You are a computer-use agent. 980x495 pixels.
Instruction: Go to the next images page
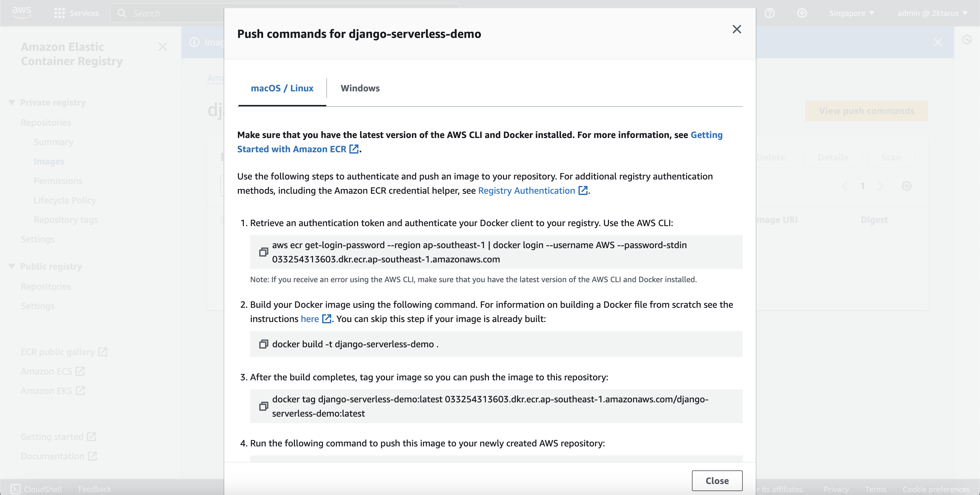(x=880, y=186)
